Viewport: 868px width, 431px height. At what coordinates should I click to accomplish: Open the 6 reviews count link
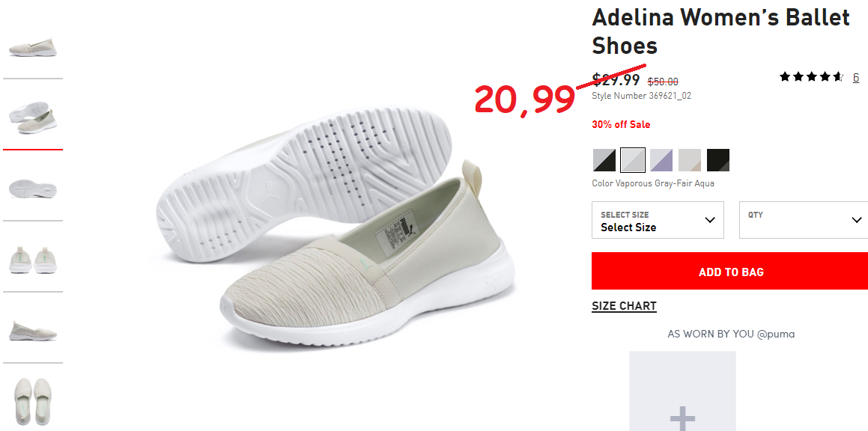856,78
